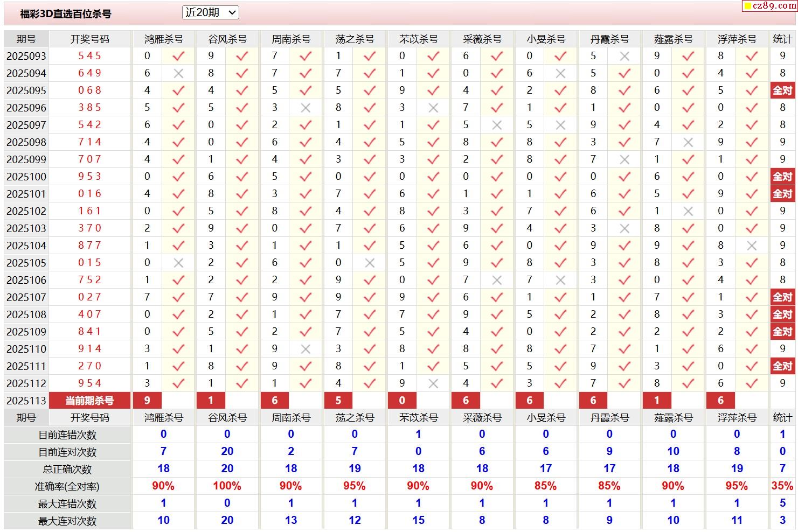Click the cross mark for 丹霞杀号 in row 2025103
Image resolution: width=798 pixels, height=532 pixels.
[x=624, y=228]
